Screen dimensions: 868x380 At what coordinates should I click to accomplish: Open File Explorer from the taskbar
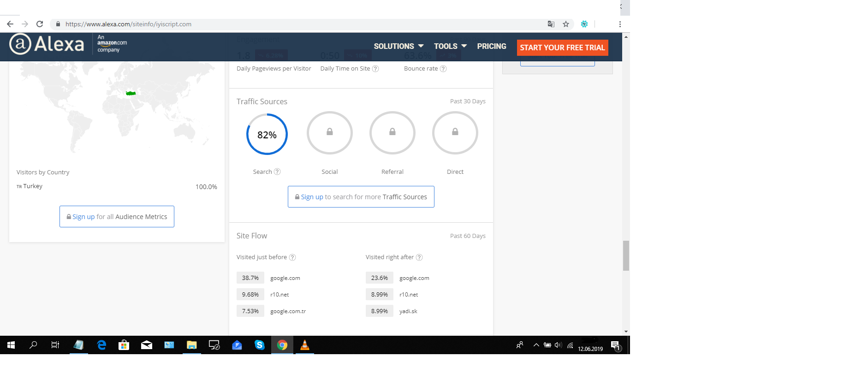point(192,345)
